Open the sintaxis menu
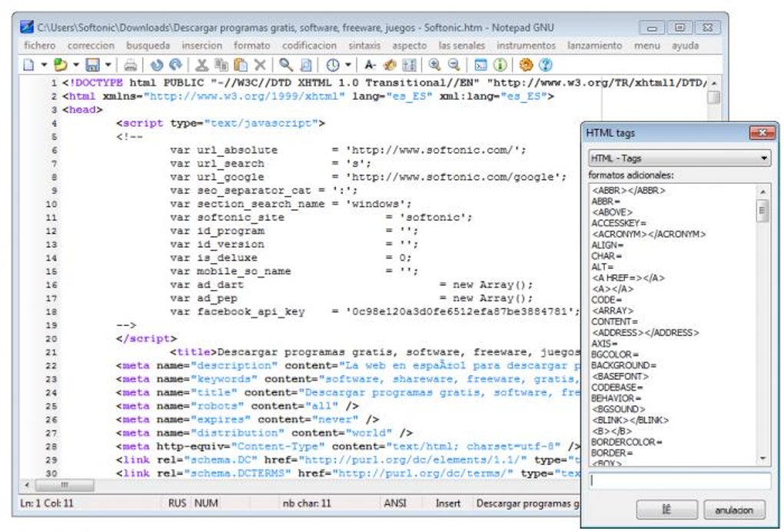 [x=364, y=45]
